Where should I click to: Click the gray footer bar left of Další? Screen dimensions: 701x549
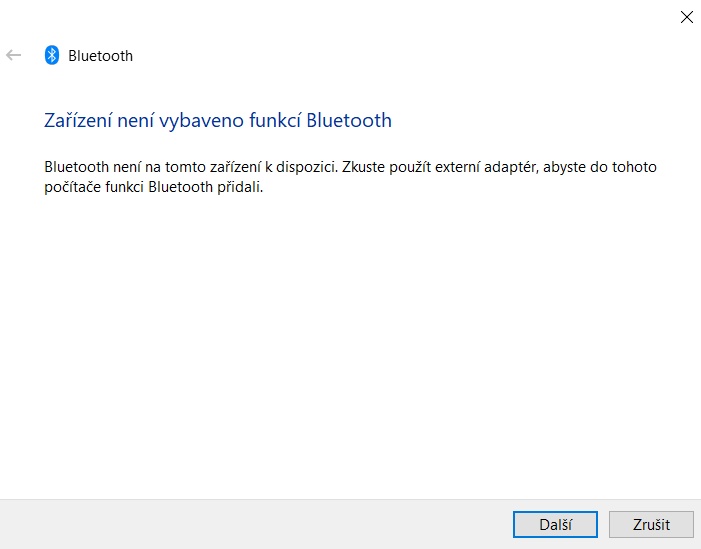250,524
